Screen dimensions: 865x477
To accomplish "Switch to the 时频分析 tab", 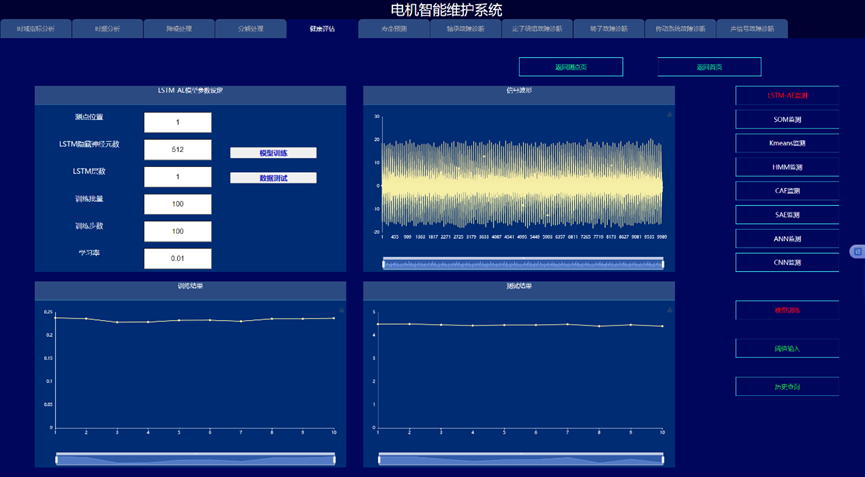I will 106,29.
